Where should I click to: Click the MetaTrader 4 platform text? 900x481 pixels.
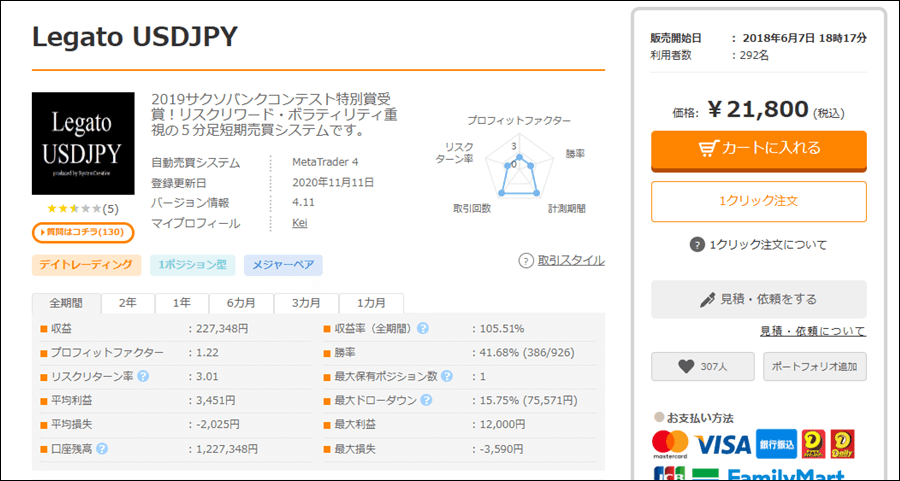coord(325,162)
